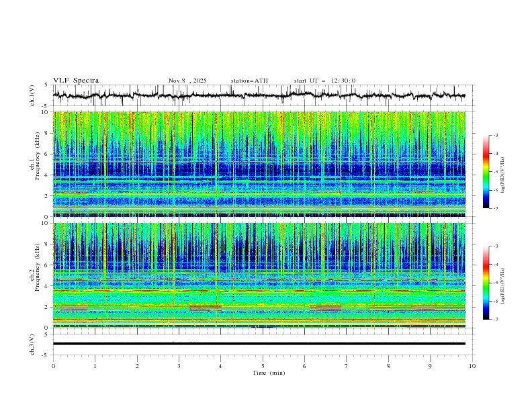The height and width of the screenshot is (411, 532).
Task: Click the VLF Spectra title text
Action: point(76,81)
